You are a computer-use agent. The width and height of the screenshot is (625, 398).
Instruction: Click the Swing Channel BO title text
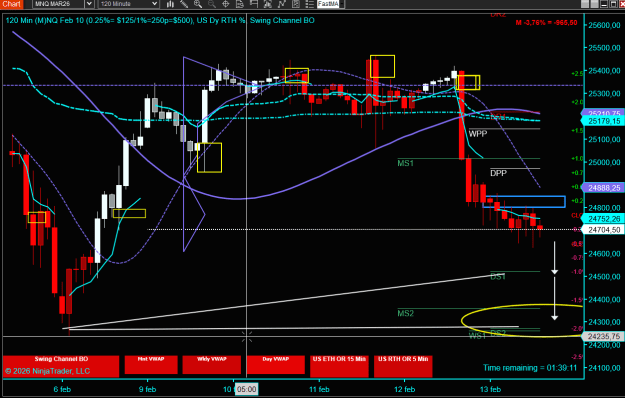coord(282,20)
